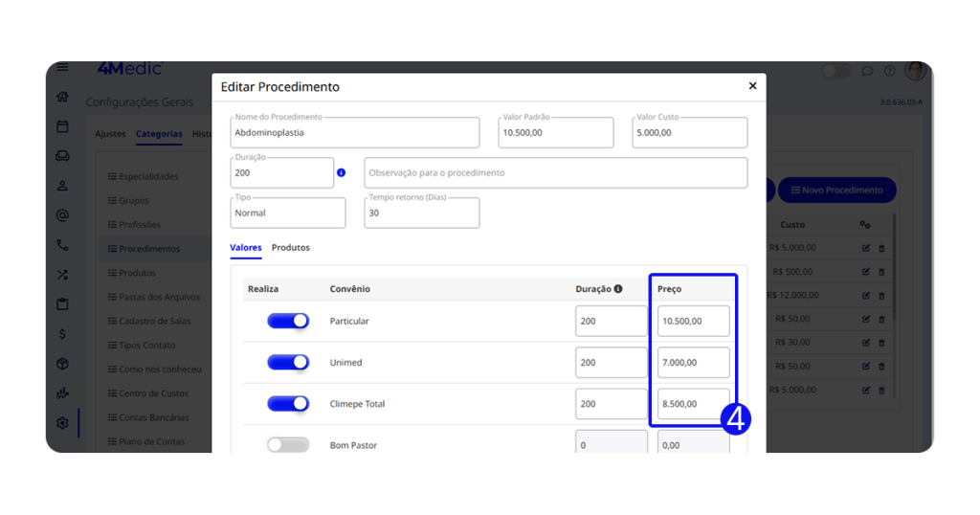Click the trash icon for the R$ 500,00 row

[881, 272]
